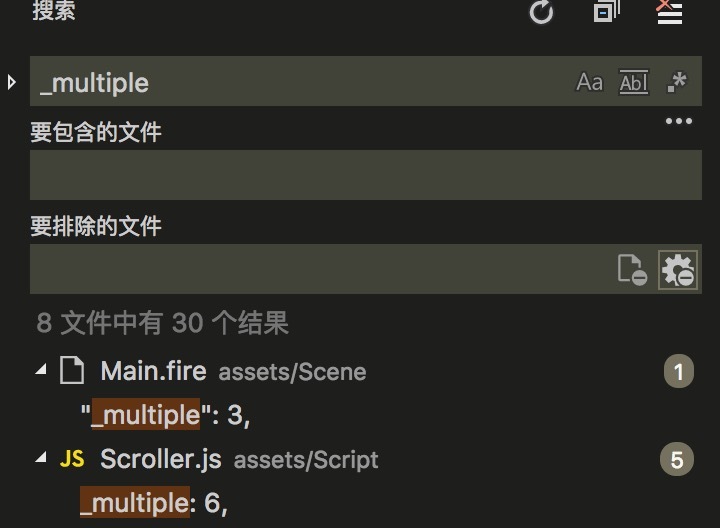Toggle regular expression search
Screen dimensions: 720x528
(x=677, y=82)
